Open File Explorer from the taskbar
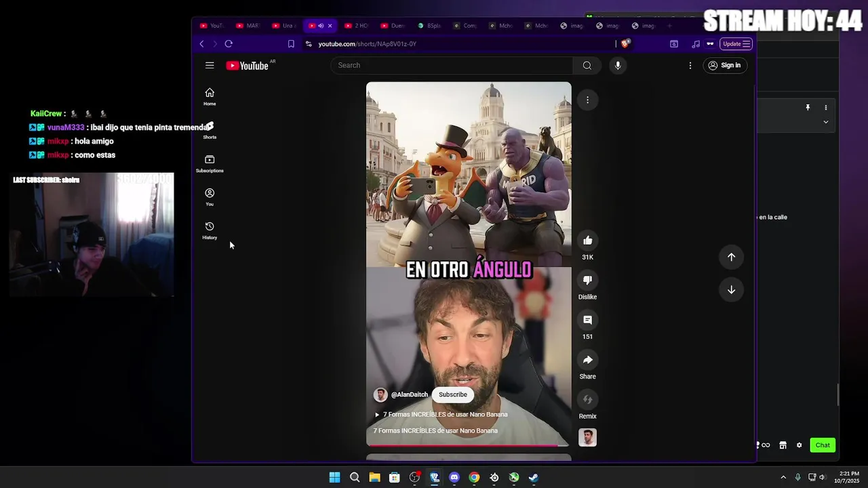Screen dimensions: 868x488 [x=374, y=477]
